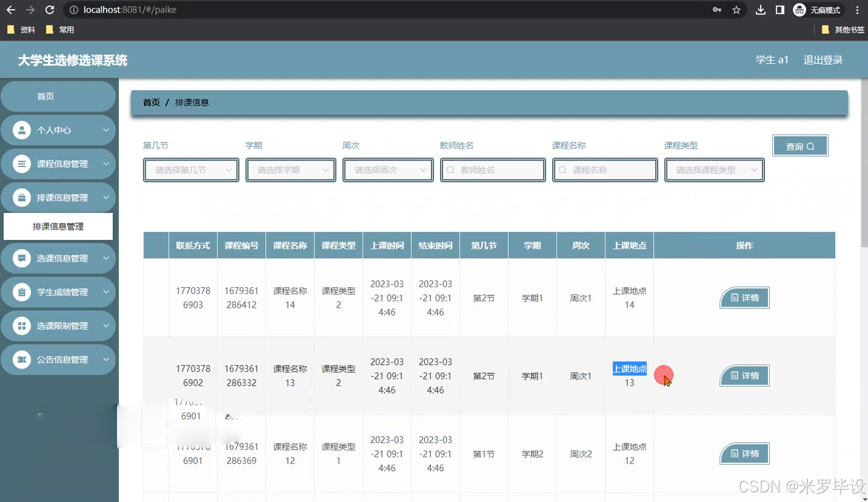Viewport: 868px width, 502px height.
Task: Click the highlighted 上课地点 13 cell
Action: point(629,376)
